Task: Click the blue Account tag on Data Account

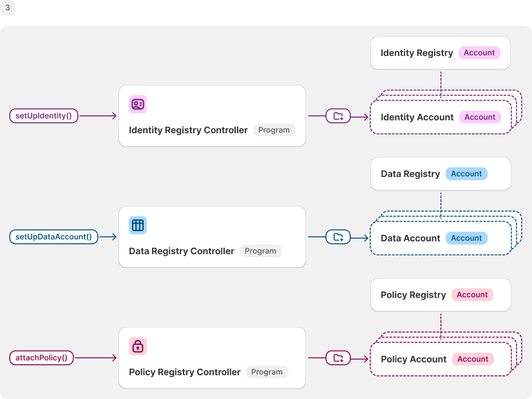Action: (466, 238)
